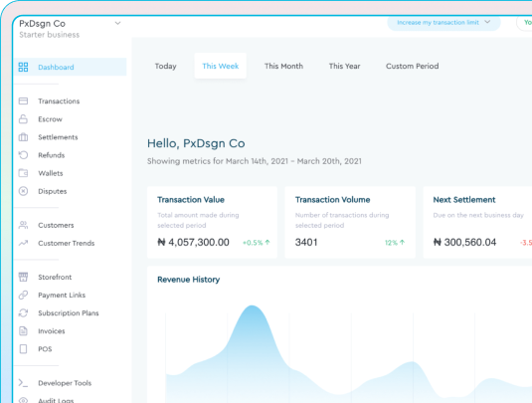Screen dimensions: 532x403
Task: Navigate to the Refunds page
Action: tap(52, 155)
